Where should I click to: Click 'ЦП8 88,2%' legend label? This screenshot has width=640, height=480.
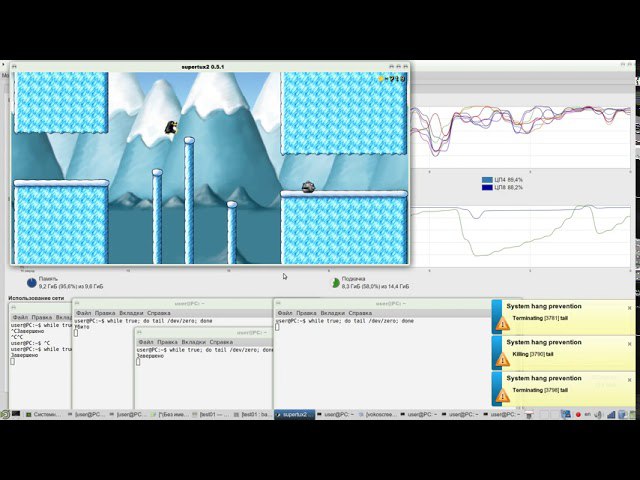508,187
